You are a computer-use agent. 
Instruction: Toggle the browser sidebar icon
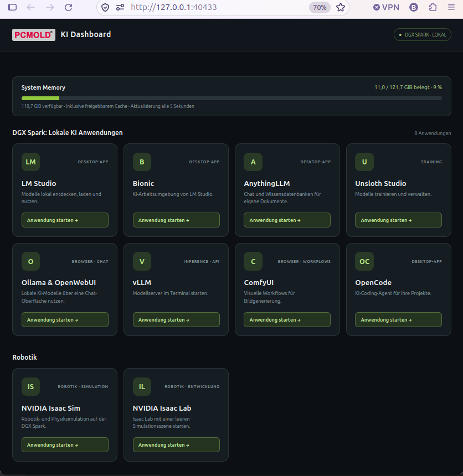coord(12,7)
